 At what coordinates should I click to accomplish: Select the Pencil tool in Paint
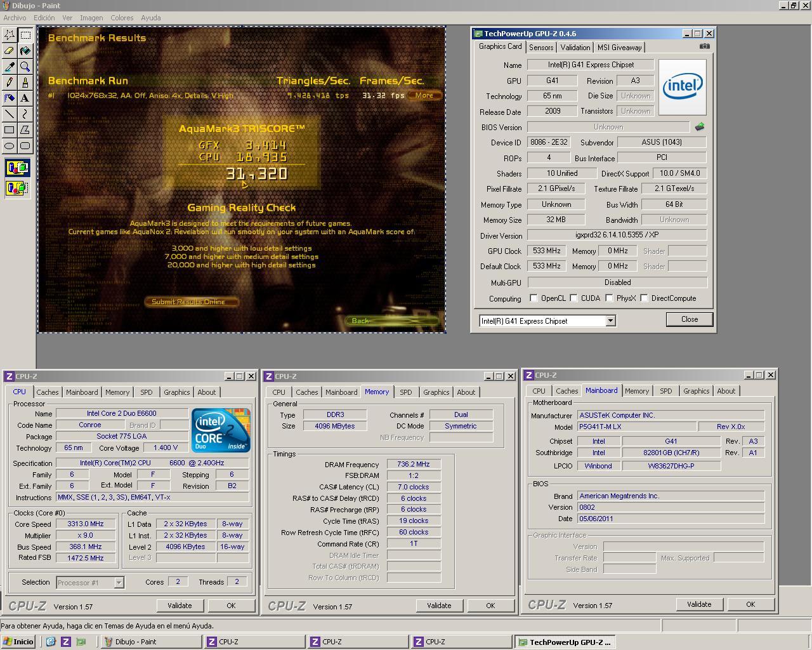pyautogui.click(x=10, y=83)
